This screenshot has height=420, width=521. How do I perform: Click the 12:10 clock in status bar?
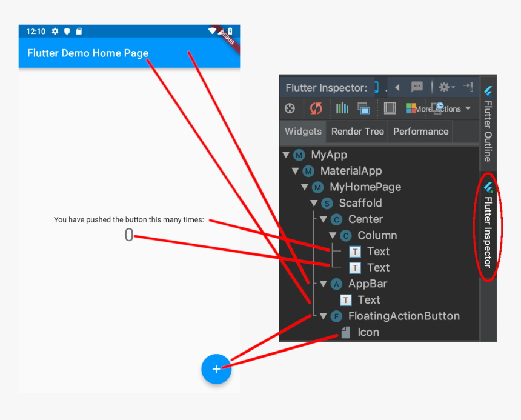point(36,32)
